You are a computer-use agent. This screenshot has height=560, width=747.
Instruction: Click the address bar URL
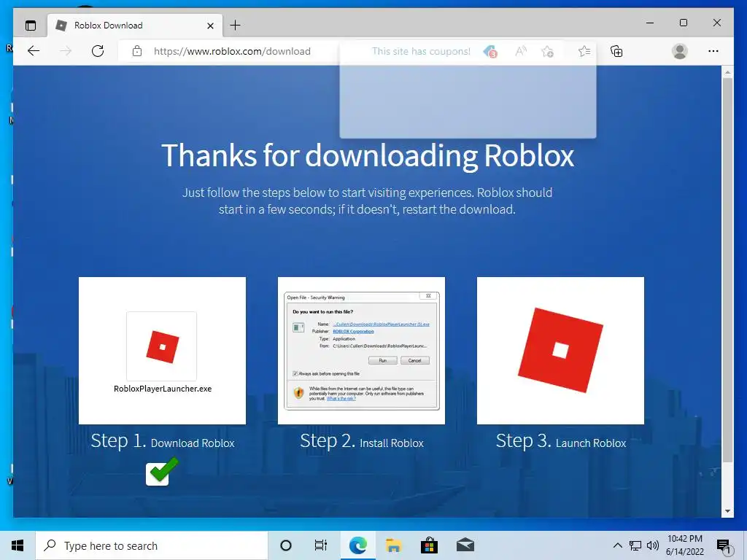tap(232, 52)
